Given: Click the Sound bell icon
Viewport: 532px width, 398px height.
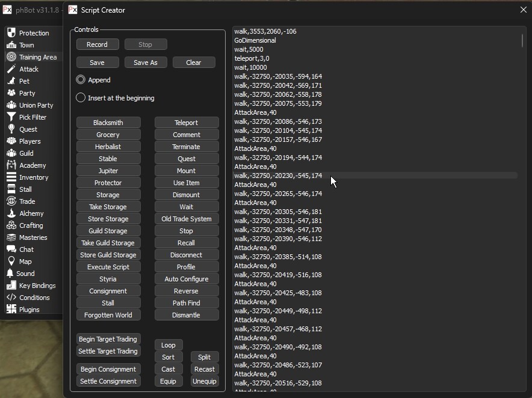Looking at the screenshot, I should (11, 274).
